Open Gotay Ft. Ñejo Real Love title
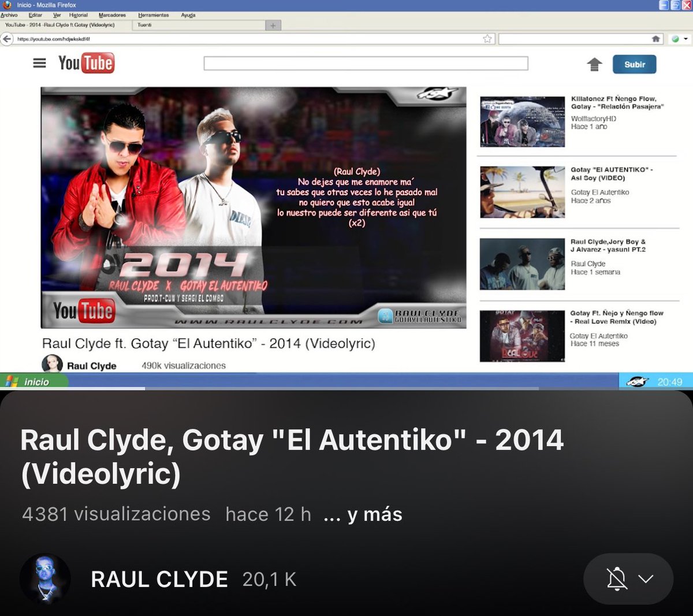This screenshot has height=616, width=693. click(x=617, y=317)
